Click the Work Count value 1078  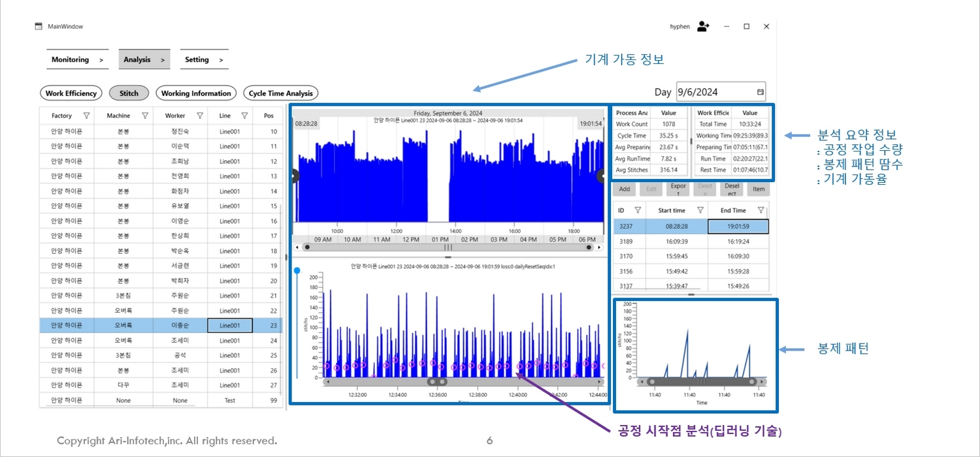[x=668, y=124]
